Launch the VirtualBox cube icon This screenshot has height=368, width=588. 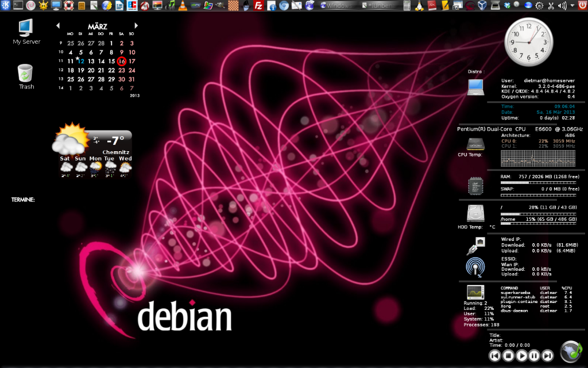(x=482, y=5)
